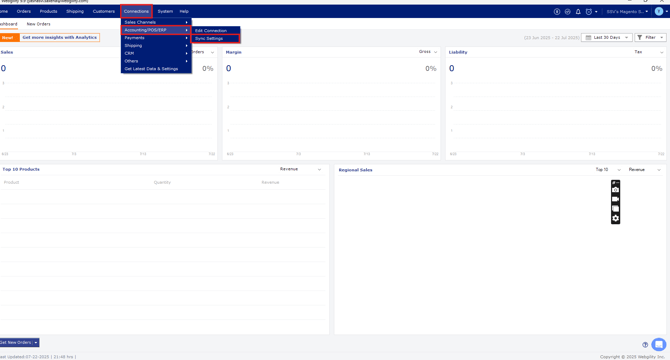
Task: Expand the store selector Magento dropdown
Action: tap(627, 12)
